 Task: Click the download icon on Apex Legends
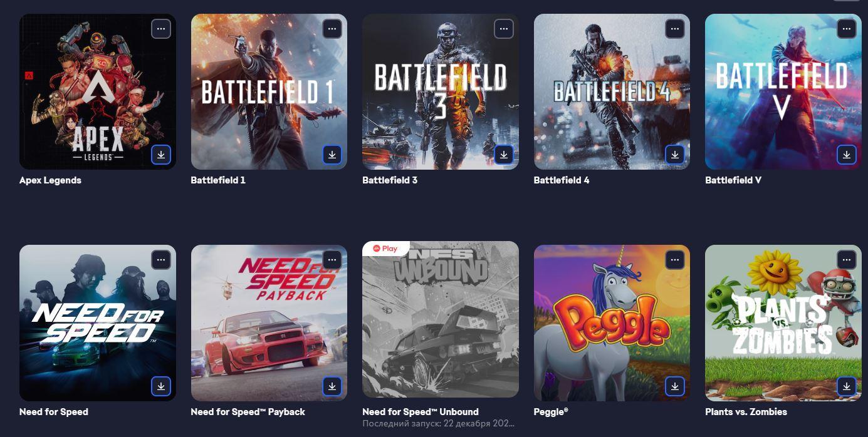161,155
